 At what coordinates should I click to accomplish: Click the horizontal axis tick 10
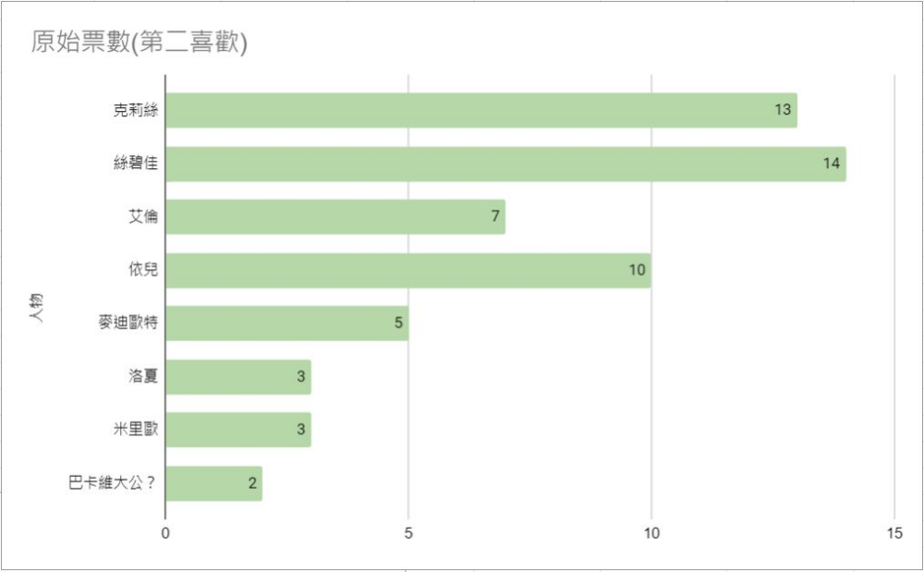(x=651, y=533)
